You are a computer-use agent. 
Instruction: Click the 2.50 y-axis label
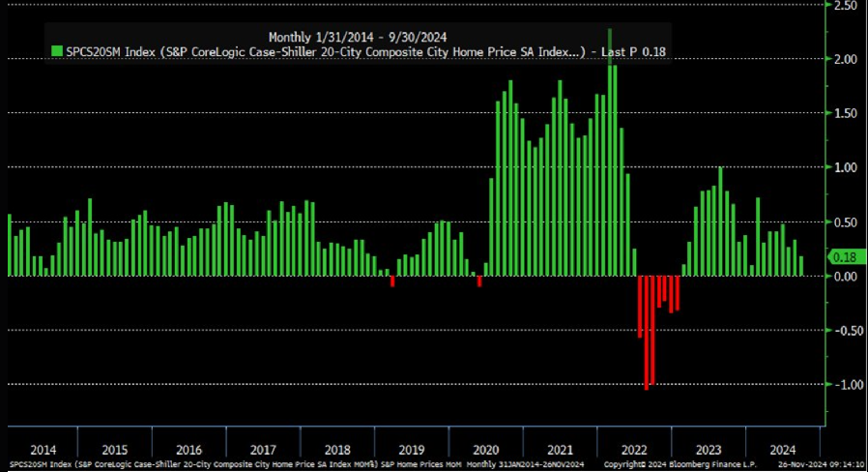(846, 6)
